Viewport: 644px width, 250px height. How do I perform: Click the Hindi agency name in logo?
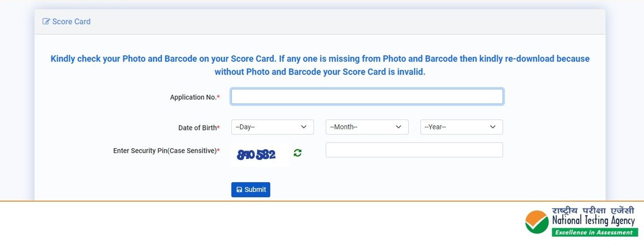point(593,211)
